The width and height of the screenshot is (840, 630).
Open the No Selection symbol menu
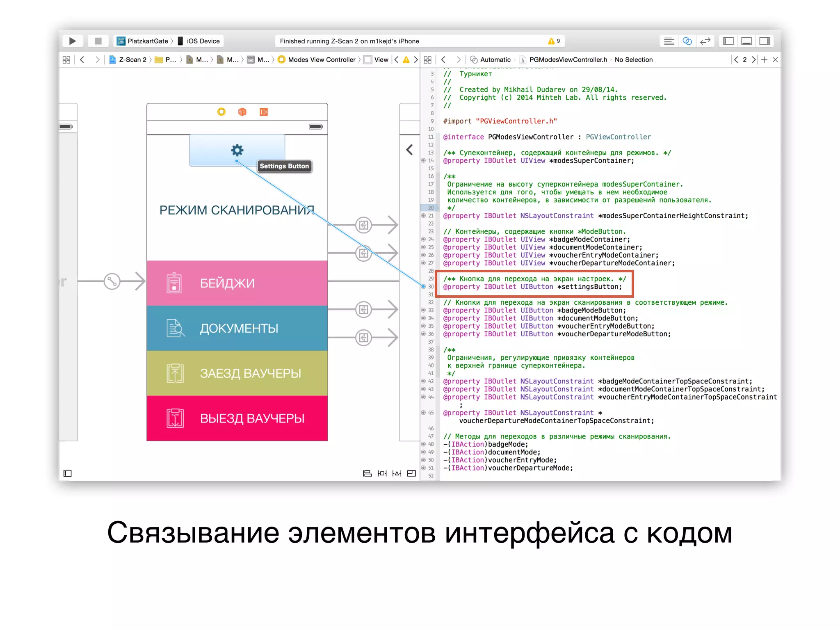(x=634, y=60)
